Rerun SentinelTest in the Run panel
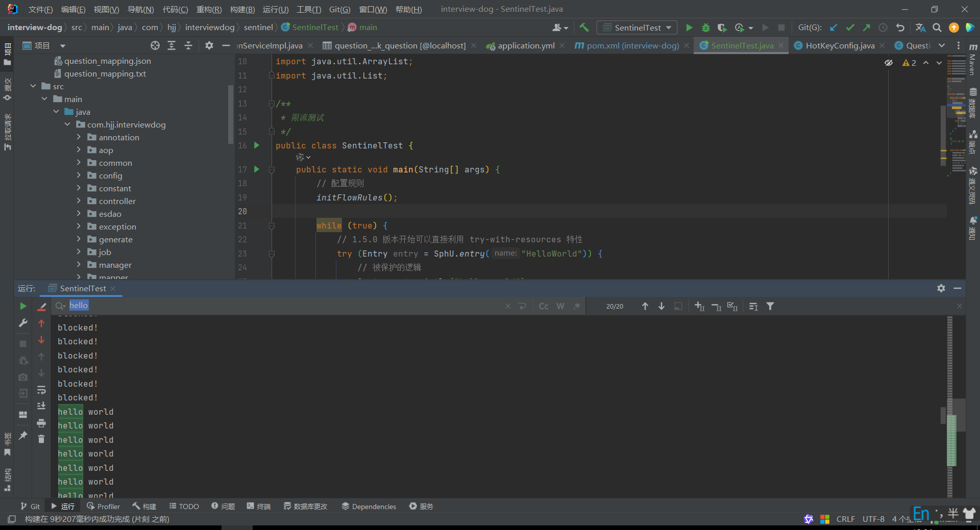 [23, 306]
